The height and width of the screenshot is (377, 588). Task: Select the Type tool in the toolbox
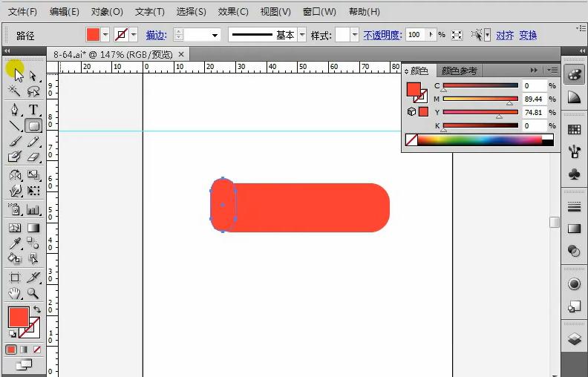(33, 110)
